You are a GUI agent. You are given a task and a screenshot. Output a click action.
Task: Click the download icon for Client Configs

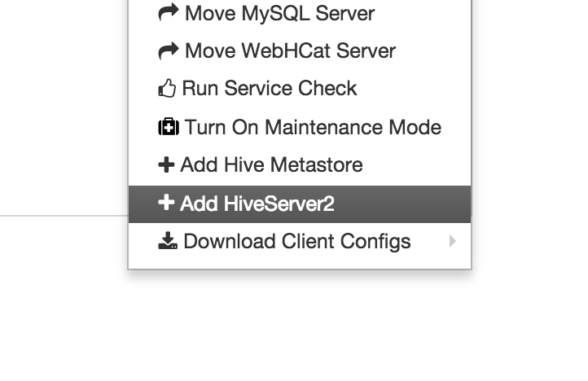click(x=168, y=241)
